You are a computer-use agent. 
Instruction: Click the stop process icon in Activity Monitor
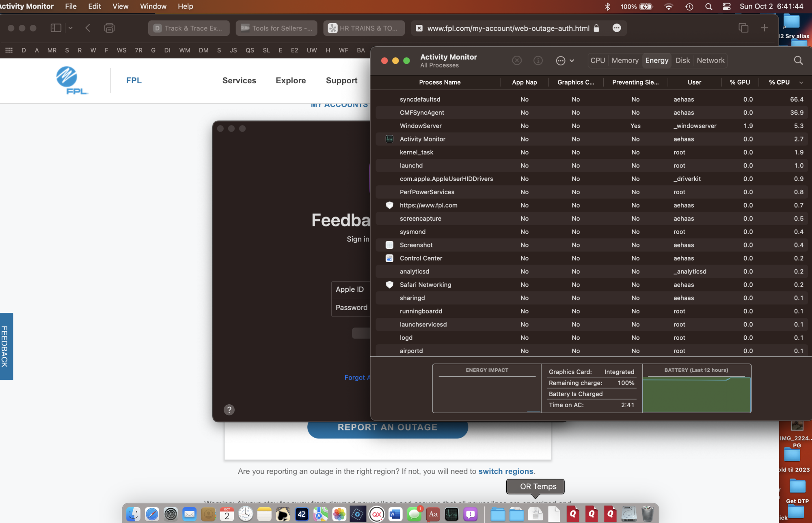tap(517, 61)
